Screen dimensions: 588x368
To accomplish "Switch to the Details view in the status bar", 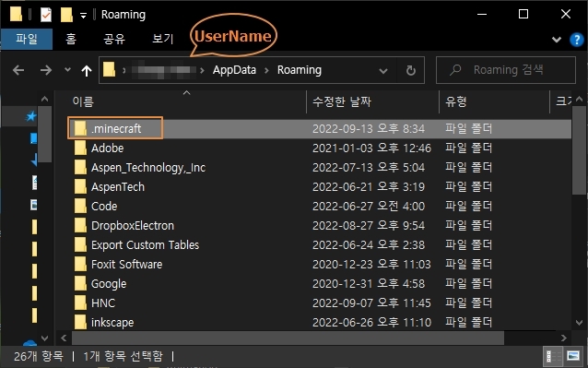I will point(552,356).
